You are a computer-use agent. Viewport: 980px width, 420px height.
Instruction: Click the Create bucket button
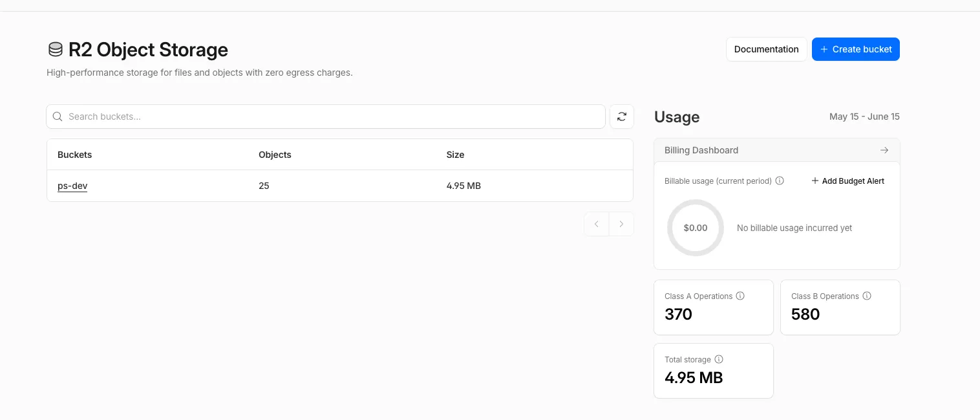point(855,49)
